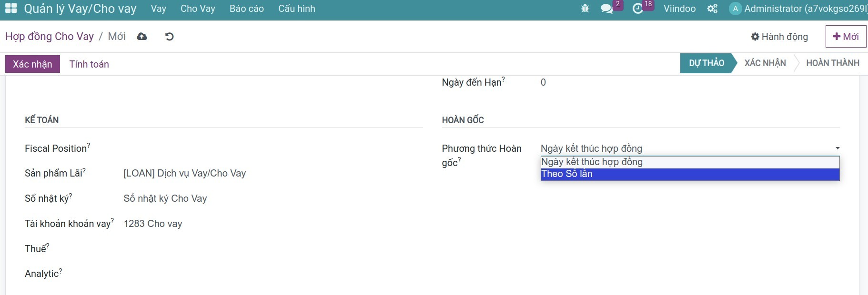
Task: Click the Fiscal Position field
Action: 273,148
